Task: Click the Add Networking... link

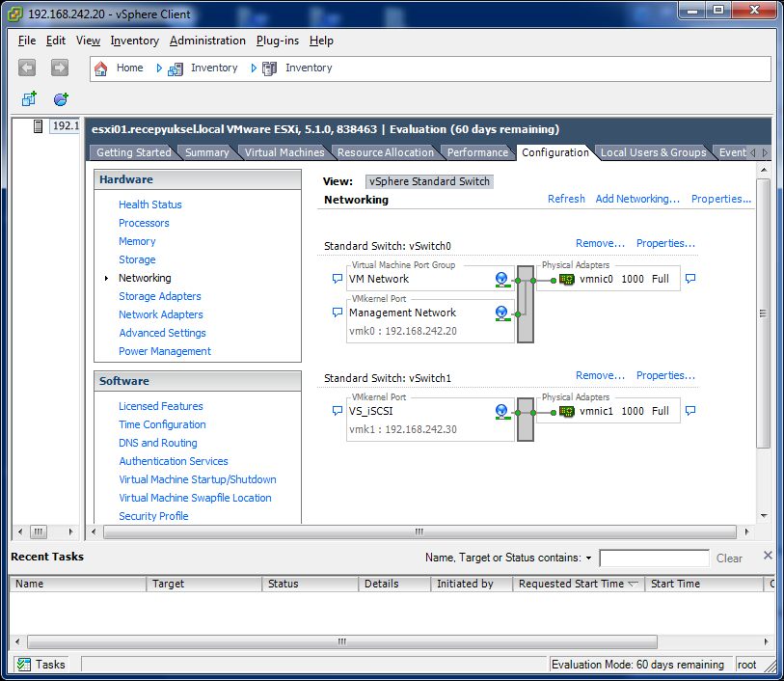Action: [637, 199]
